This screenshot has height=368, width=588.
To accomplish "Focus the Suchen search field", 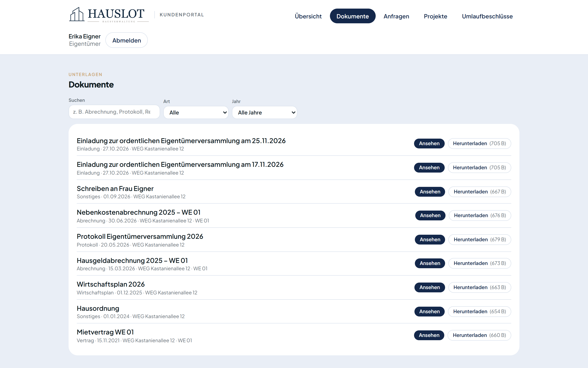I will click(x=114, y=112).
